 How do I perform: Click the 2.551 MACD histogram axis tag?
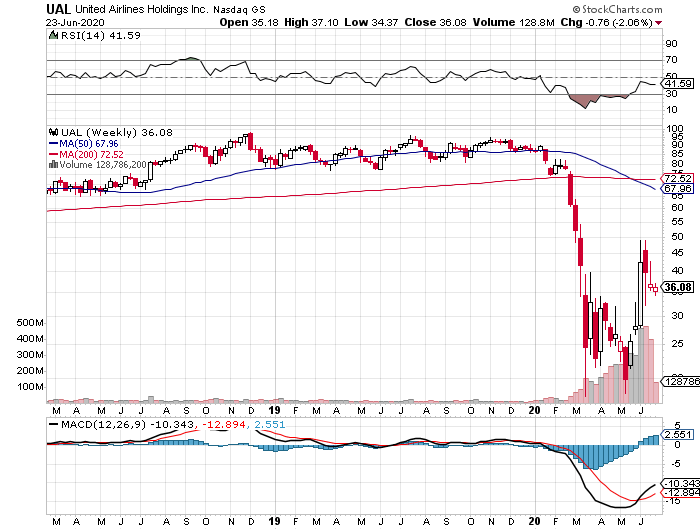pos(679,434)
